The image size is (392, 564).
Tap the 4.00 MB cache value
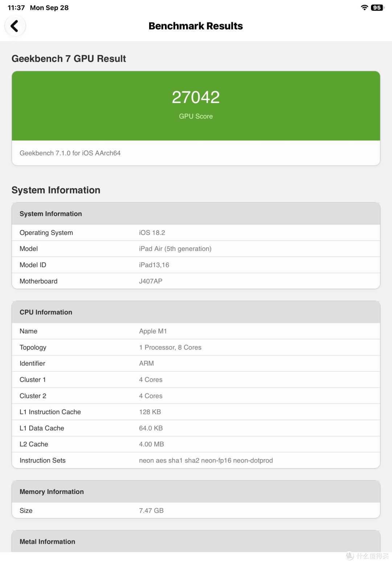(151, 444)
